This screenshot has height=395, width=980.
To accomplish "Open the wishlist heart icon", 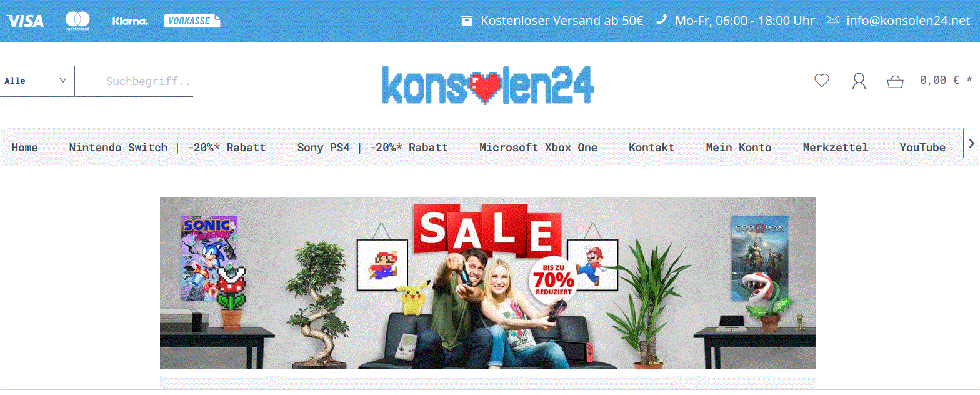I will pos(821,81).
